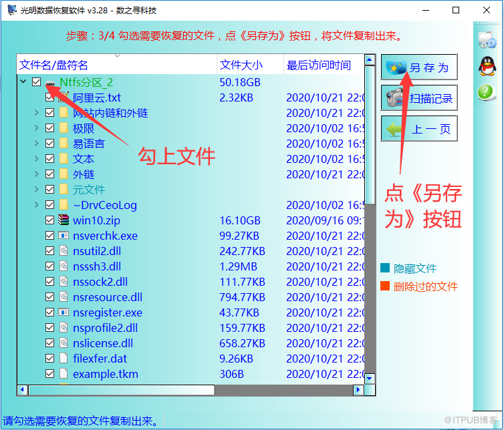Click folder icon of 元文件

(x=64, y=190)
